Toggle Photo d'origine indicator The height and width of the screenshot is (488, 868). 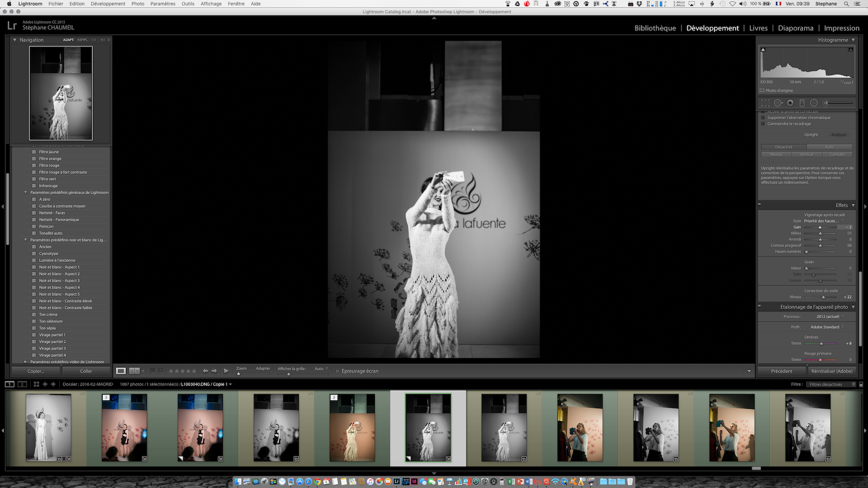point(762,91)
